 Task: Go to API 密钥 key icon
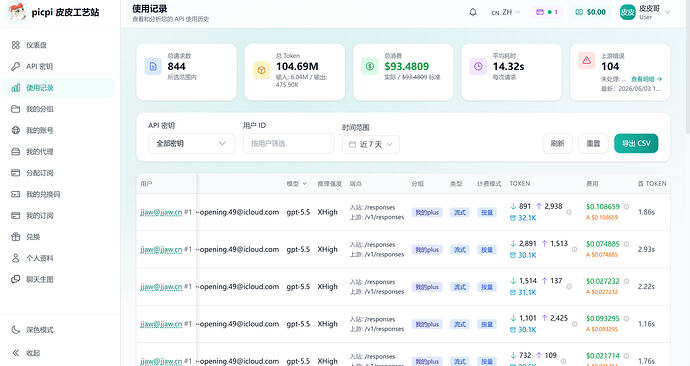[16, 66]
